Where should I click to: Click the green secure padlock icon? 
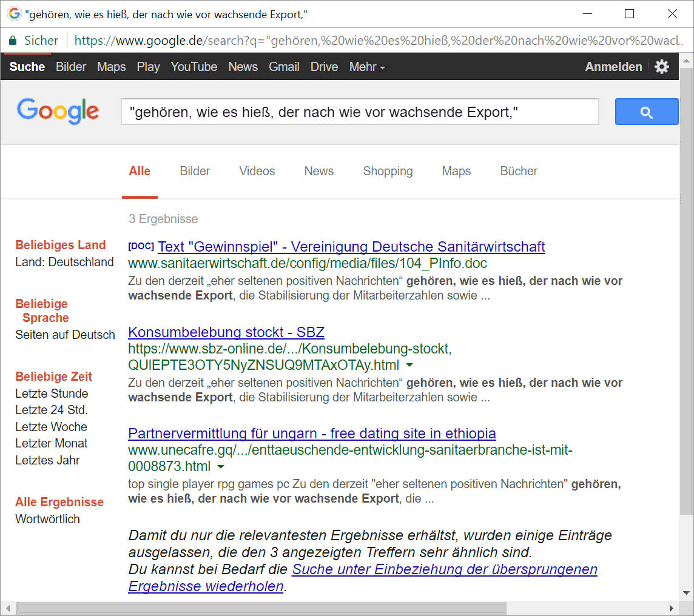[13, 41]
